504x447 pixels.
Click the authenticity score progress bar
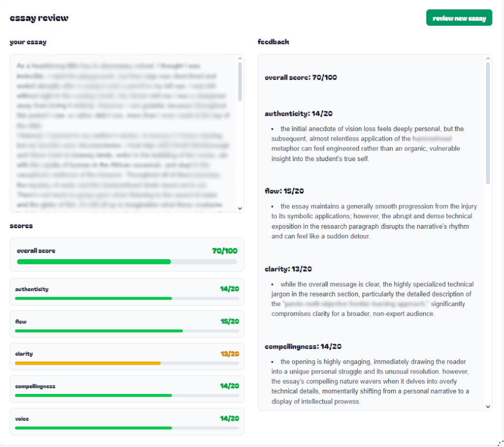(x=127, y=299)
